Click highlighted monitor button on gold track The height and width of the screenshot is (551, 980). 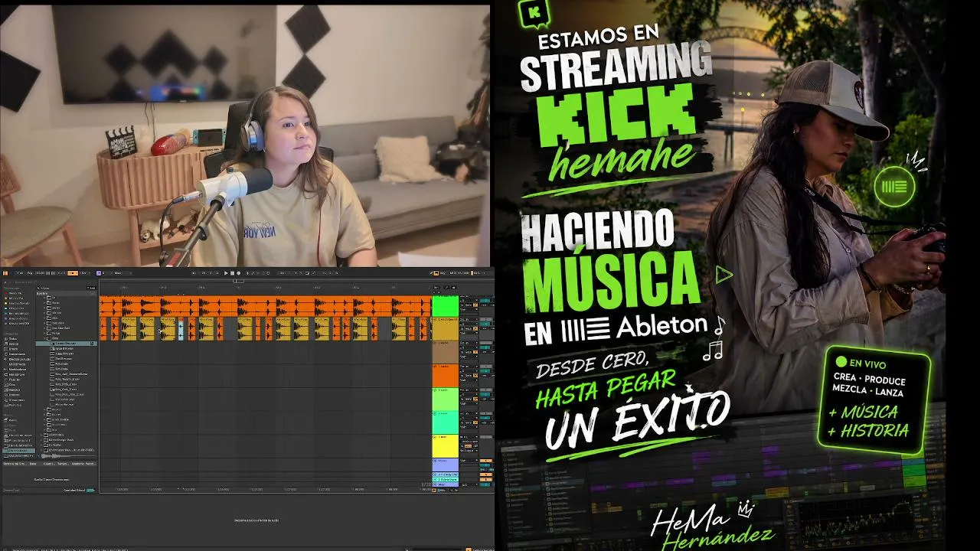point(475,328)
